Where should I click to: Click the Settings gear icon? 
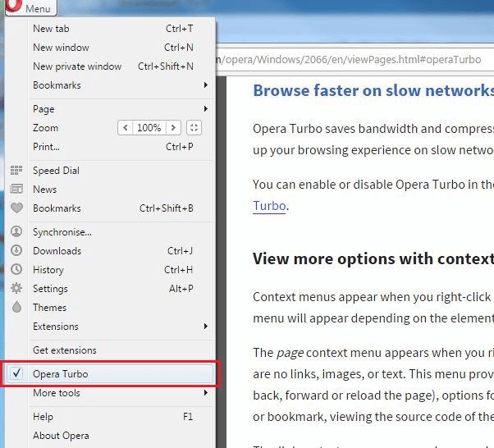pos(16,289)
